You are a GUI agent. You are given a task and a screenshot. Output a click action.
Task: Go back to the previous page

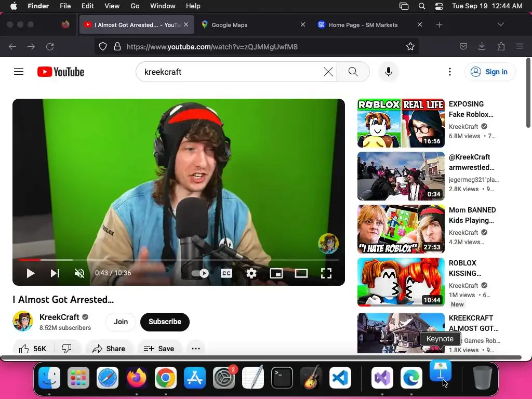click(12, 46)
